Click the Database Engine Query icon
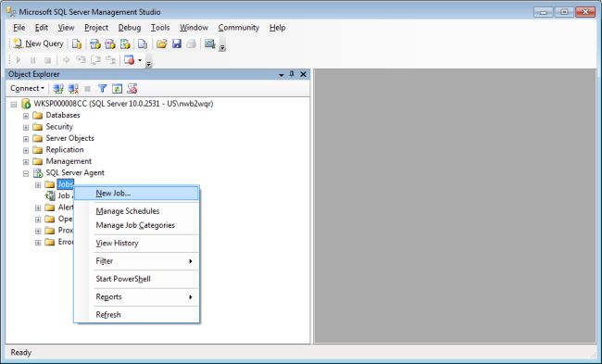Screen dimensions: 602x364 click(77, 44)
